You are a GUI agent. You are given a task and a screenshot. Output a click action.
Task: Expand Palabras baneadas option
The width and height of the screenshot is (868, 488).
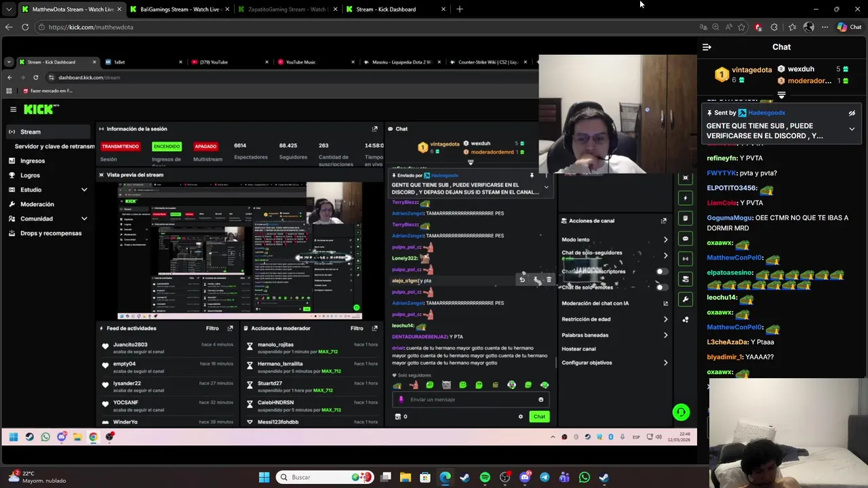(x=665, y=335)
